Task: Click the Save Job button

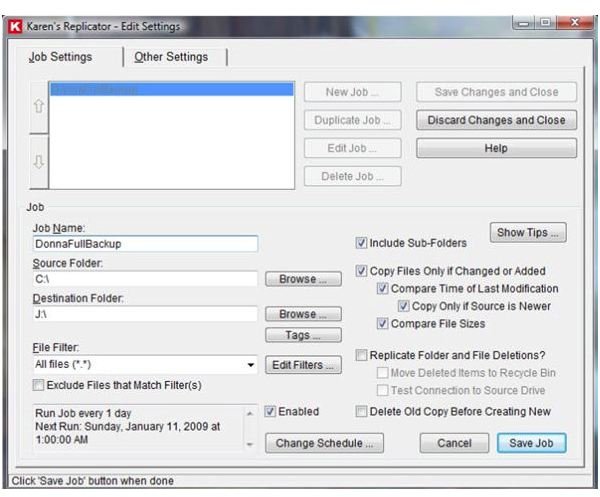Action: coord(532,443)
